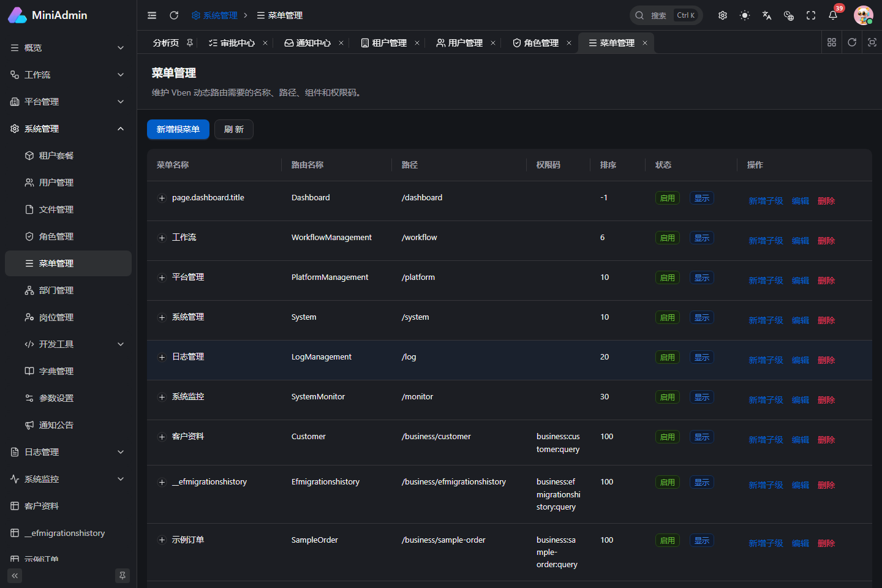Collapse sidebar with the hamburger icon
Screen dimensions: 882x588
(x=152, y=15)
